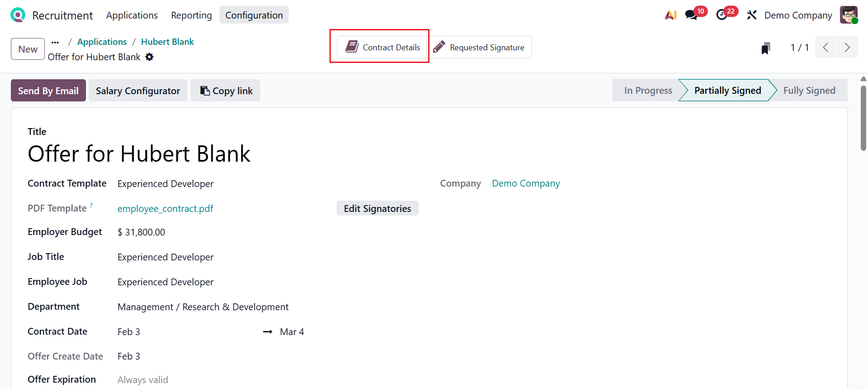
Task: Click the vertical page scrollbar
Action: click(x=863, y=118)
